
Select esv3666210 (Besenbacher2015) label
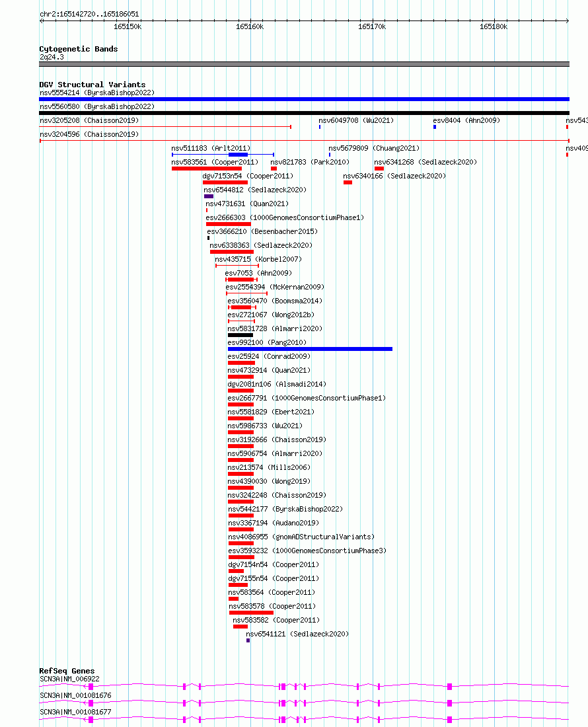click(x=262, y=232)
